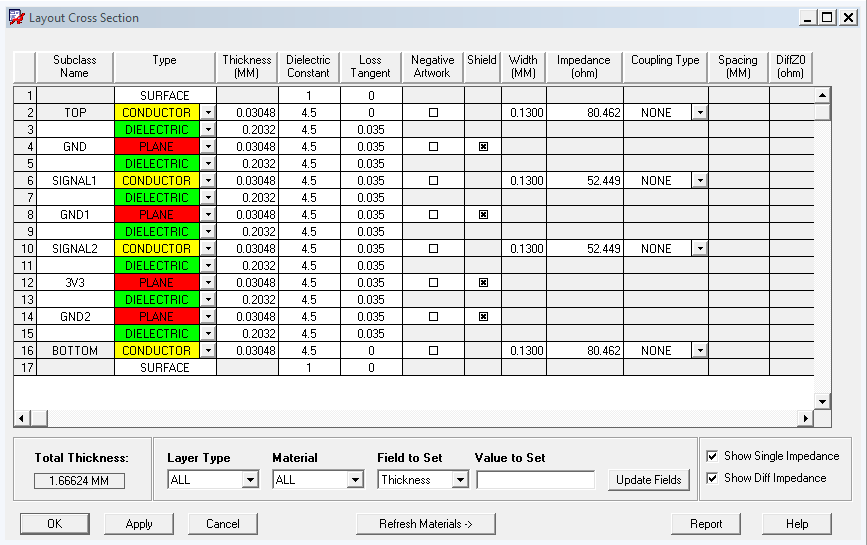Click the Impedance (ohm) column header
The image size is (867, 545).
point(584,67)
